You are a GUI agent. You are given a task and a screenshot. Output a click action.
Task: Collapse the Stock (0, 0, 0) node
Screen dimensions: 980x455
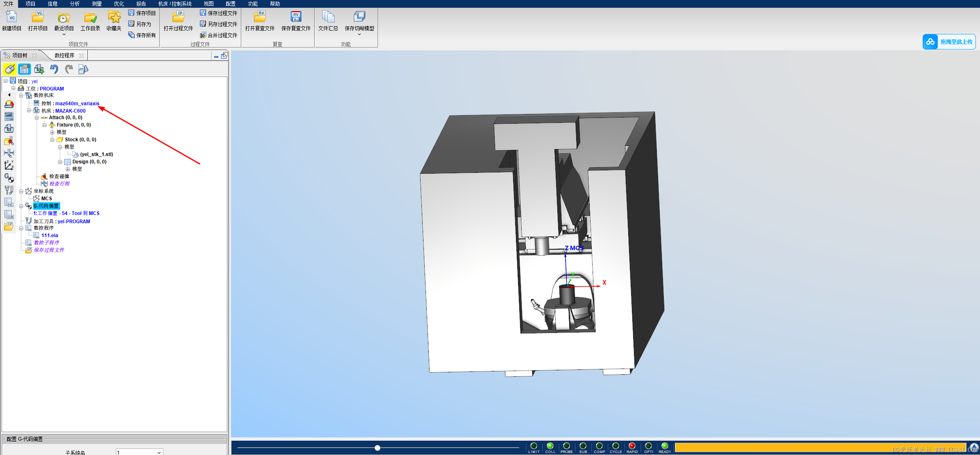tap(52, 140)
